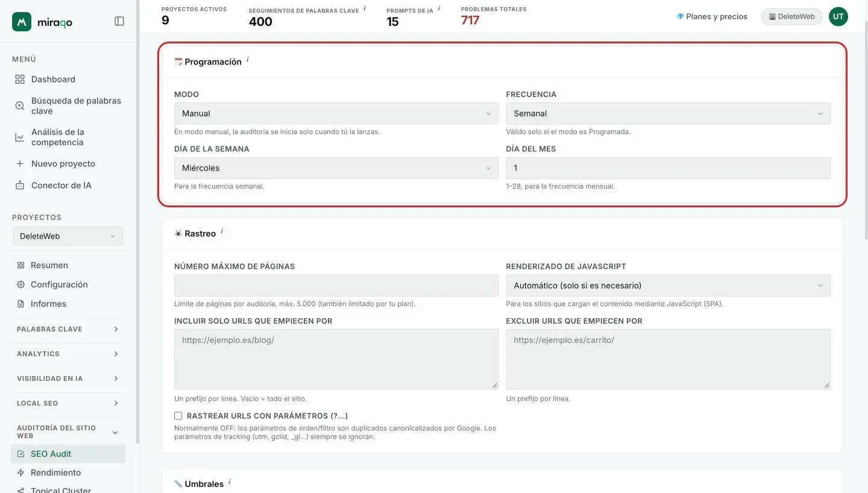Click the competitor analysis chart icon
The width and height of the screenshot is (868, 493).
pyautogui.click(x=20, y=137)
